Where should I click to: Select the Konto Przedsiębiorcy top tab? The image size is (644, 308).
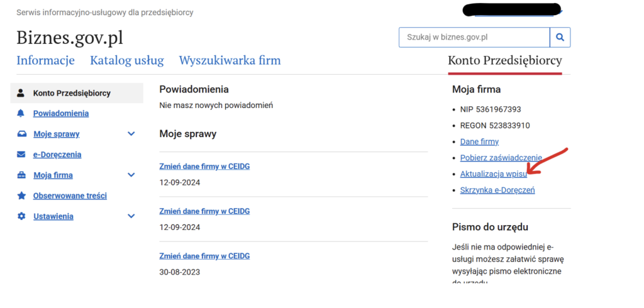coord(504,61)
